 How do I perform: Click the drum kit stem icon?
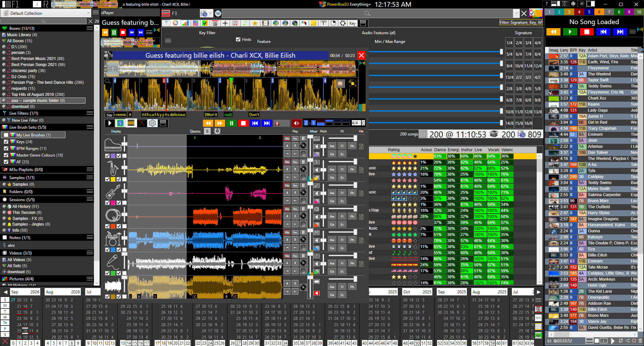[113, 238]
